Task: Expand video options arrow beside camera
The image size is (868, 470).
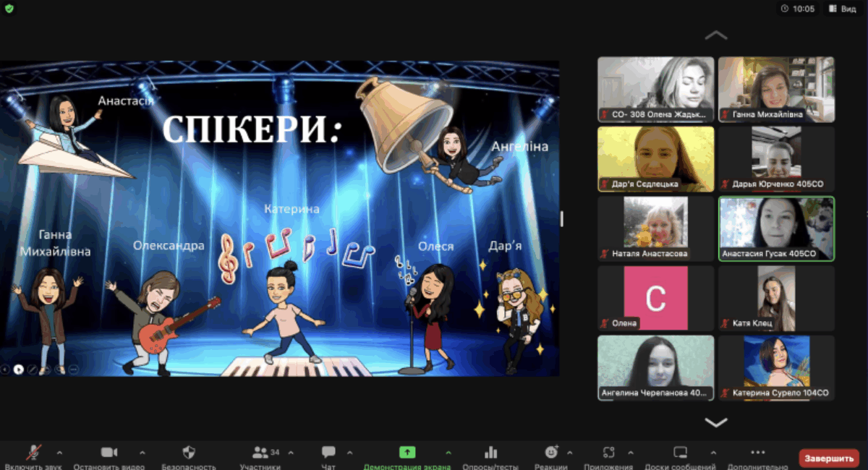Action: 142,453
